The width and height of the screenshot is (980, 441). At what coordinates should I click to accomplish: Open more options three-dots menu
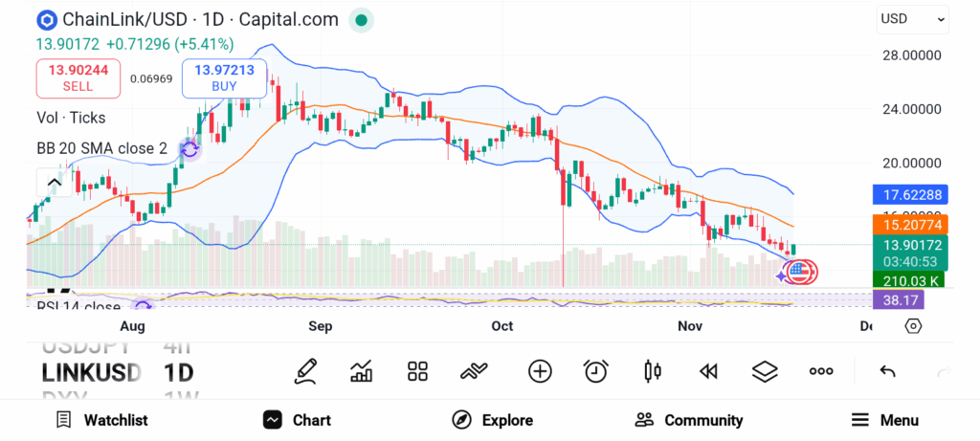point(821,371)
